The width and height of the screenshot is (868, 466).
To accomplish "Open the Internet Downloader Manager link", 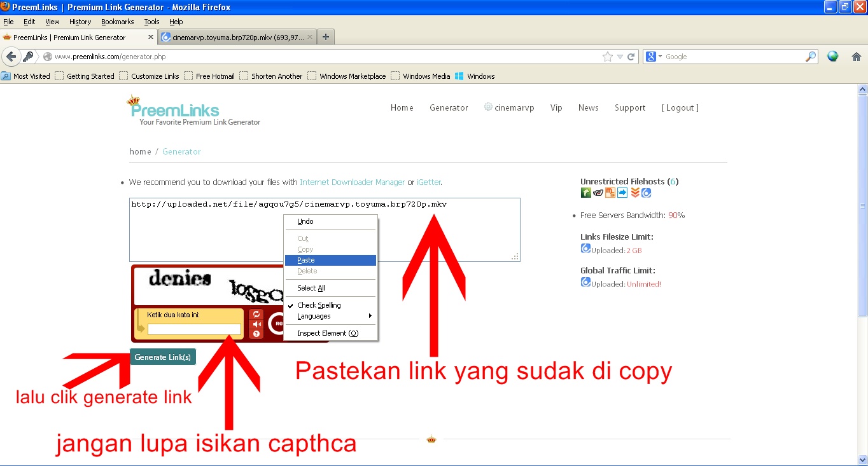I will [x=353, y=182].
